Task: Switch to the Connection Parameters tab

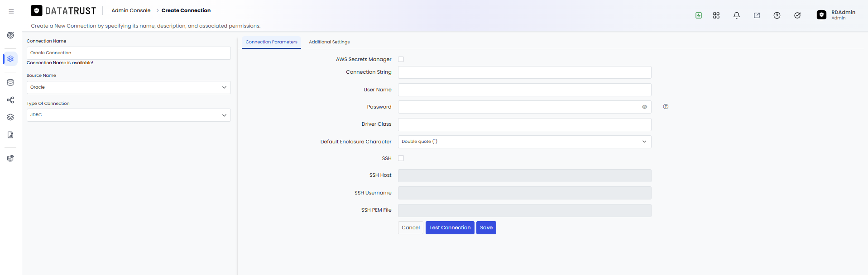Action: pyautogui.click(x=271, y=42)
